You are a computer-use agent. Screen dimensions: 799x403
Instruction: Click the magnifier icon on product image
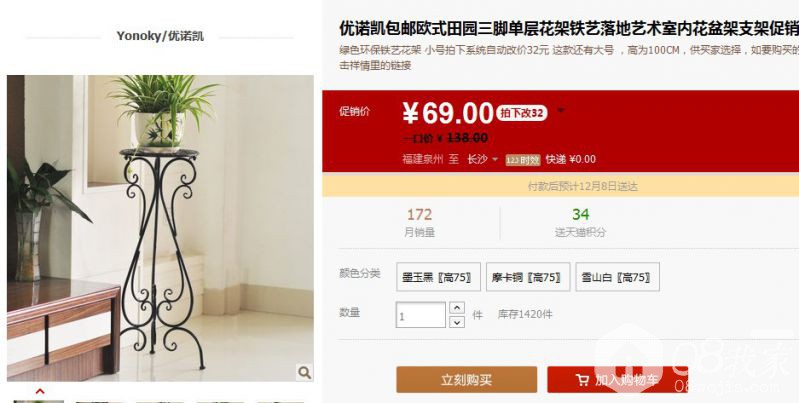[305, 372]
